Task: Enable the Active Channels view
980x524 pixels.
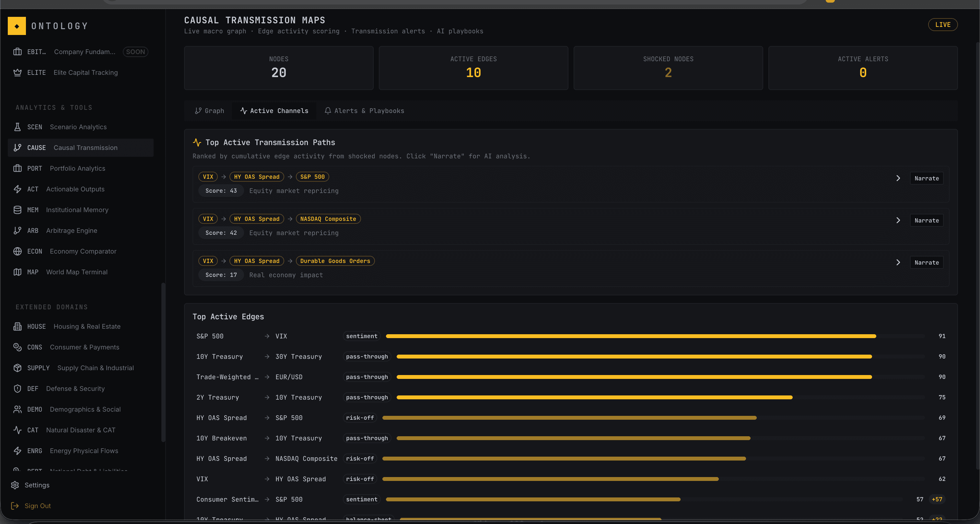Action: pyautogui.click(x=274, y=111)
